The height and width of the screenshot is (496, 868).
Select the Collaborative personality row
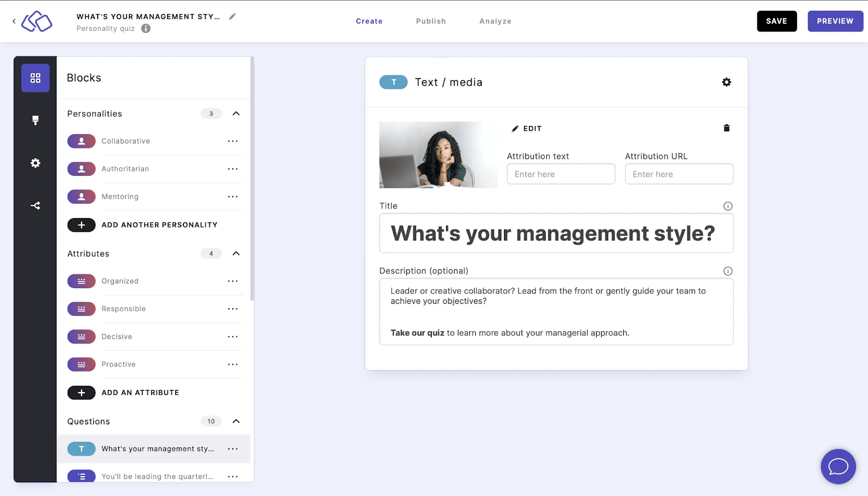click(x=155, y=141)
